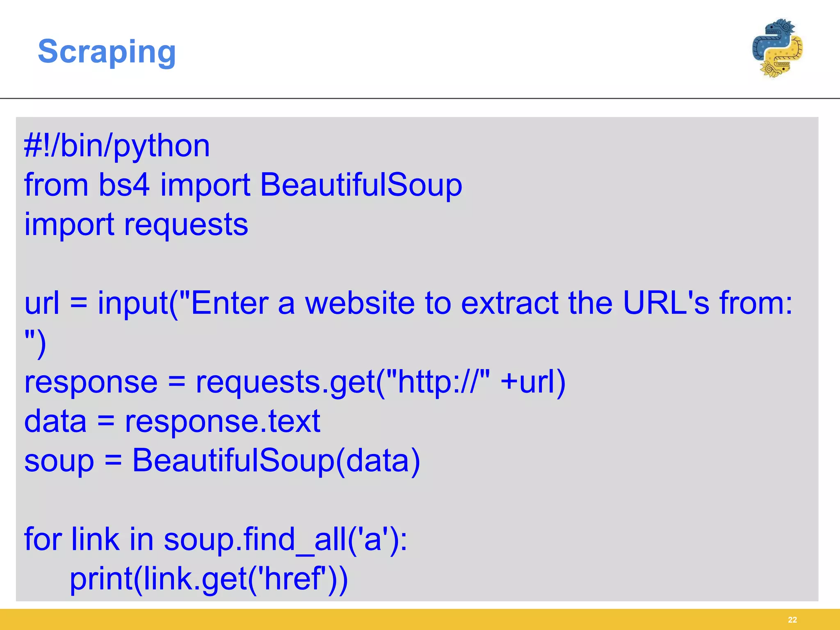840x630 pixels.
Task: Click the "for" keyword in the loop
Action: point(43,539)
